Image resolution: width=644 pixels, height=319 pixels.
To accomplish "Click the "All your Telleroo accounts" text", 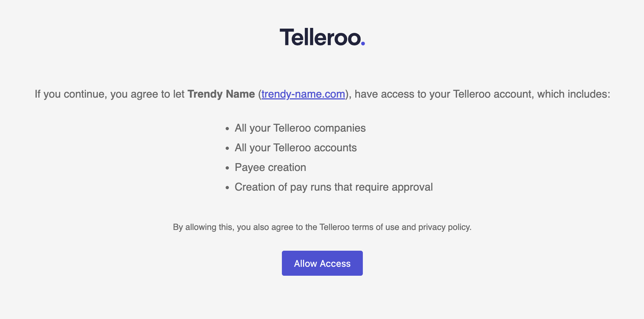I will click(295, 148).
